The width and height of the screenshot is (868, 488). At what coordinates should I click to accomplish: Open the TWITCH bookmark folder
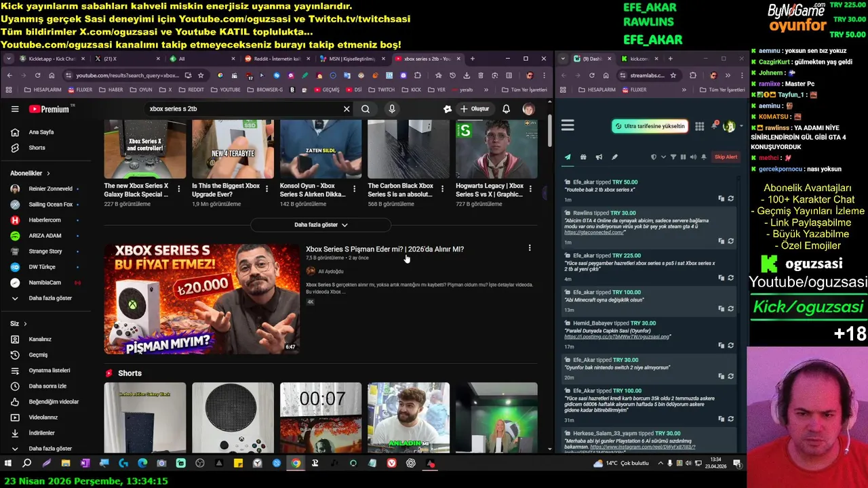point(382,89)
